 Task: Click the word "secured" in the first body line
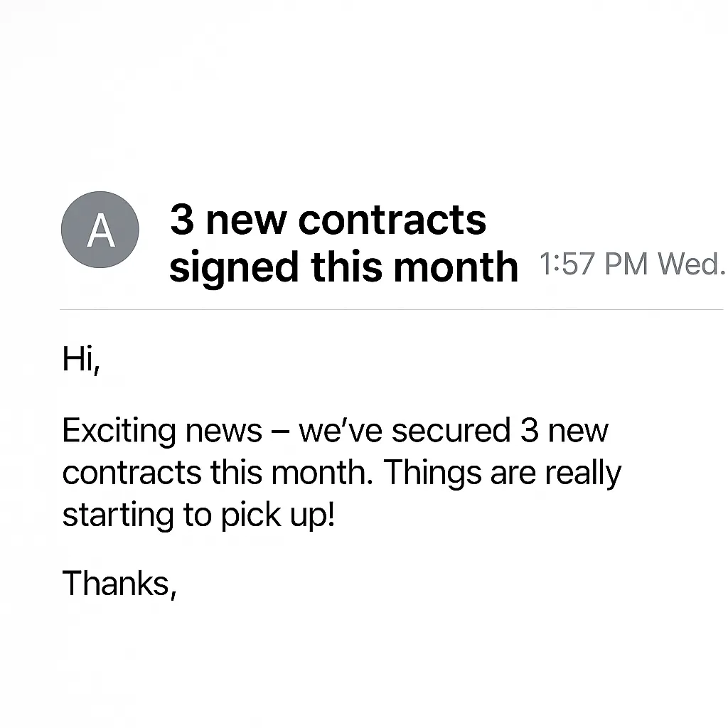click(x=451, y=430)
